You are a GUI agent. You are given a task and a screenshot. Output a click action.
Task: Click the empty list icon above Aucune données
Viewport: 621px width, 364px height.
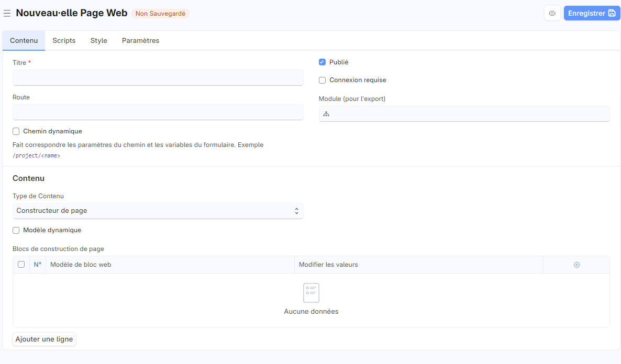tap(311, 293)
